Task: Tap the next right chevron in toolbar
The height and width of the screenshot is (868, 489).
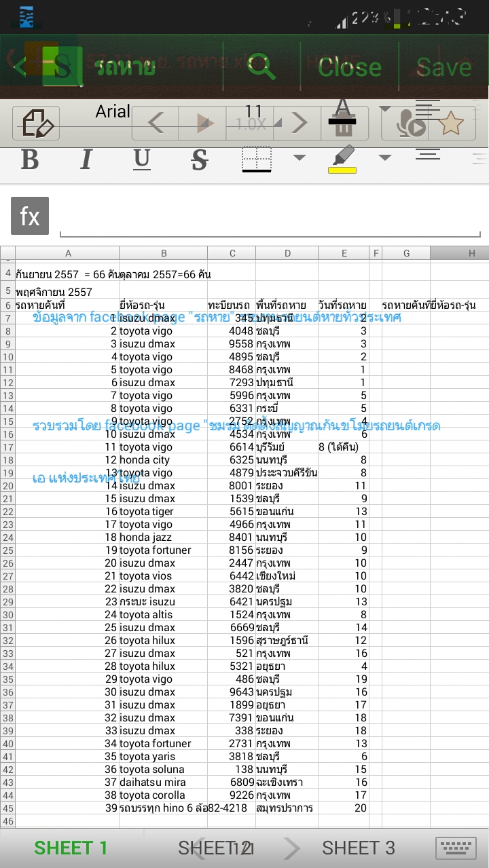Action: tap(300, 124)
